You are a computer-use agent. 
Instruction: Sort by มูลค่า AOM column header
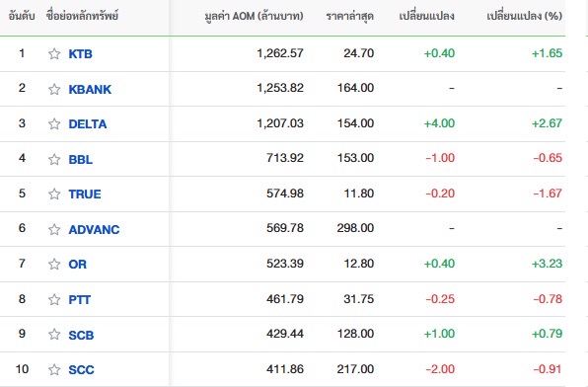[x=254, y=16]
